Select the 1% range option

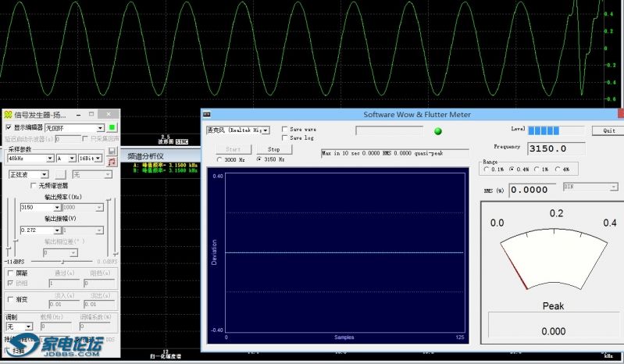537,169
